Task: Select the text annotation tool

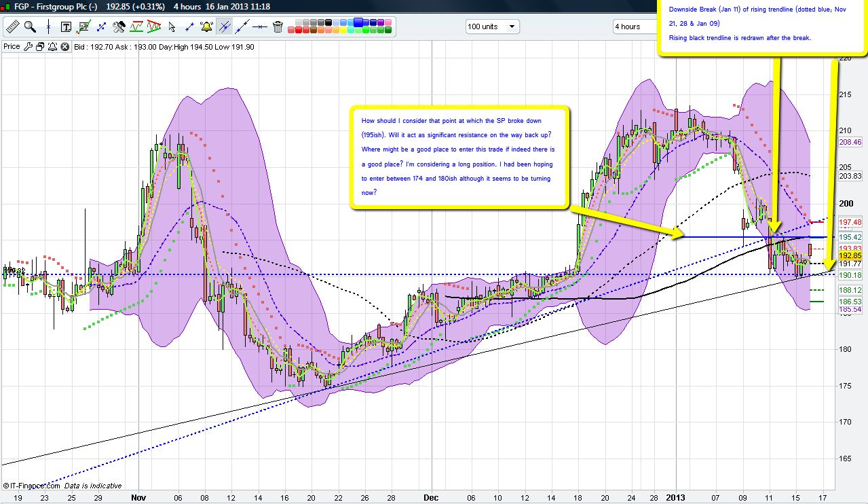Action: pyautogui.click(x=66, y=27)
